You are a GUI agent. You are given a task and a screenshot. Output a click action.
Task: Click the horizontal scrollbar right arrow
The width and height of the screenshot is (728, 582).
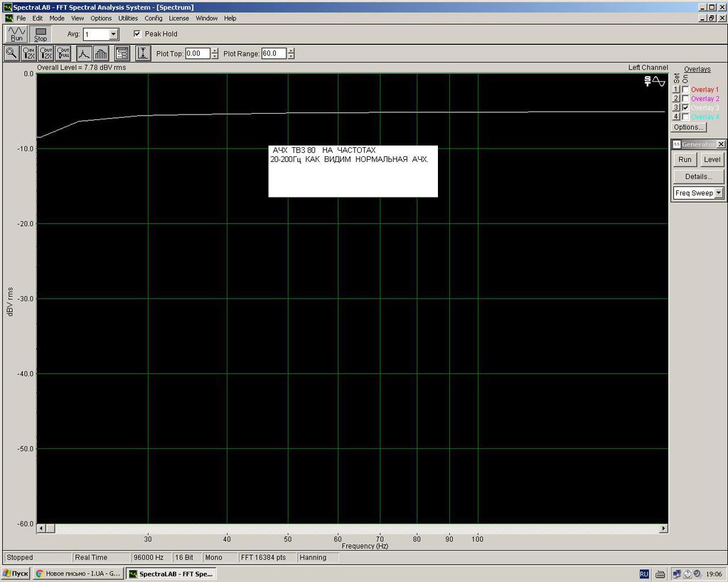click(663, 528)
